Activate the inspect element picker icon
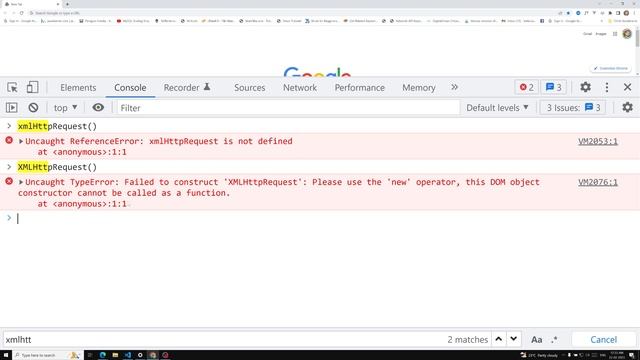The height and width of the screenshot is (360, 640). (x=12, y=87)
